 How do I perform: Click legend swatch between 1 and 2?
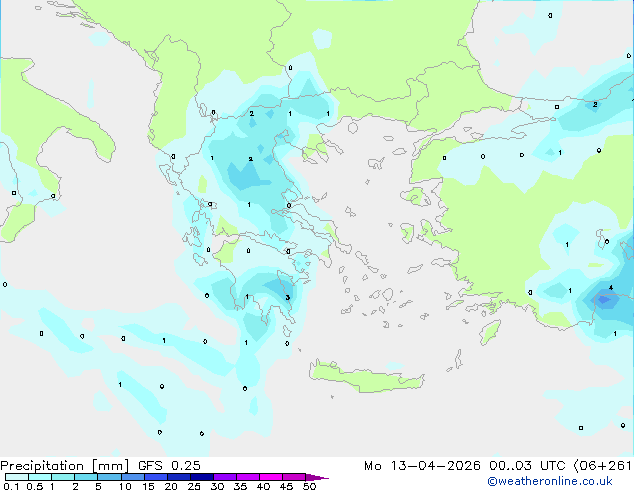point(63,477)
